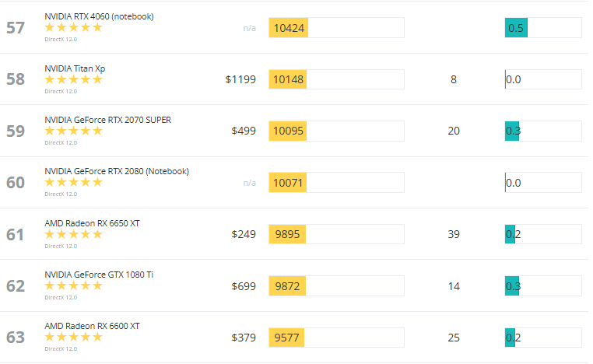Viewport: 593px width, 364px height.
Task: Click the 0.5 market share bar
Action: pos(542,28)
